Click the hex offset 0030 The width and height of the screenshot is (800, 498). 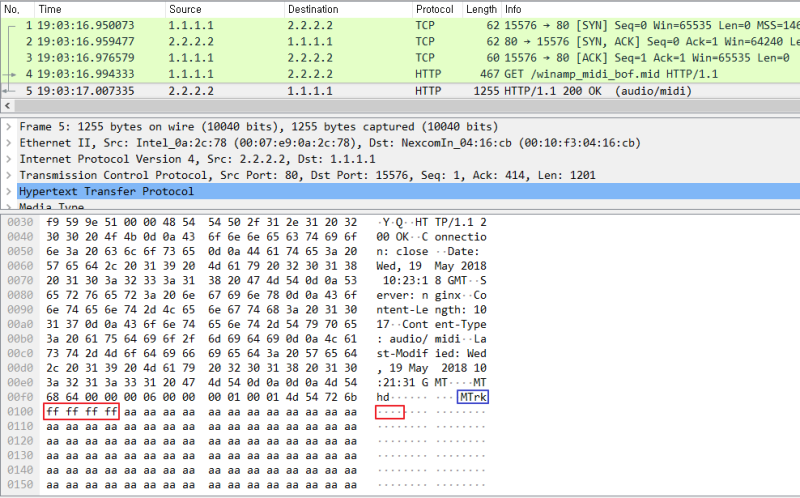point(20,222)
